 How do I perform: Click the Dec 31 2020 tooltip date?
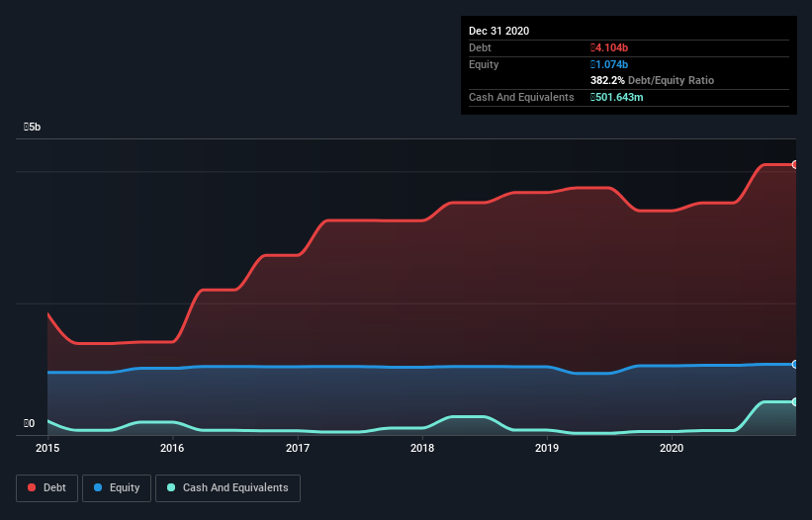pos(498,31)
